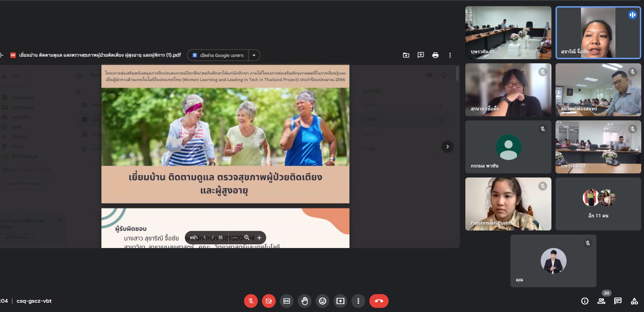Click Open with Google Docs button
This screenshot has height=312, width=644.
click(x=218, y=55)
